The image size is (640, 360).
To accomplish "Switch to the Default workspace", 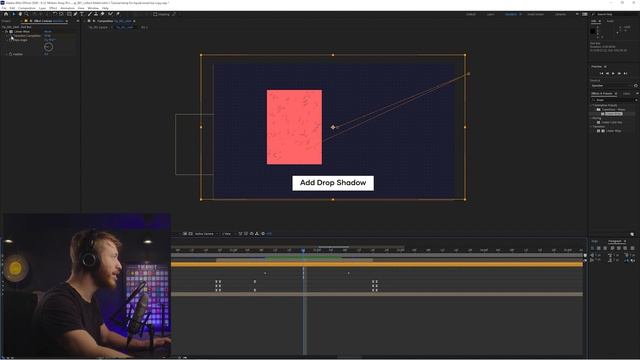I will click(x=471, y=14).
